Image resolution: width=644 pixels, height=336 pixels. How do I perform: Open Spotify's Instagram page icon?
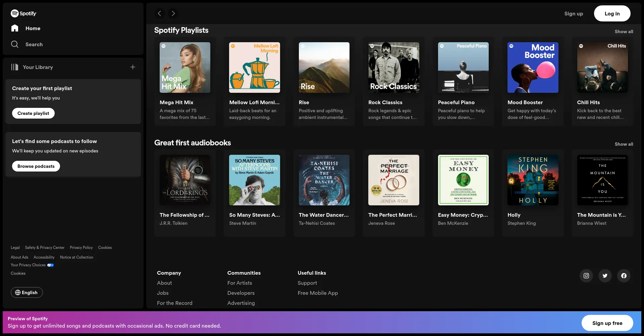[x=586, y=276]
